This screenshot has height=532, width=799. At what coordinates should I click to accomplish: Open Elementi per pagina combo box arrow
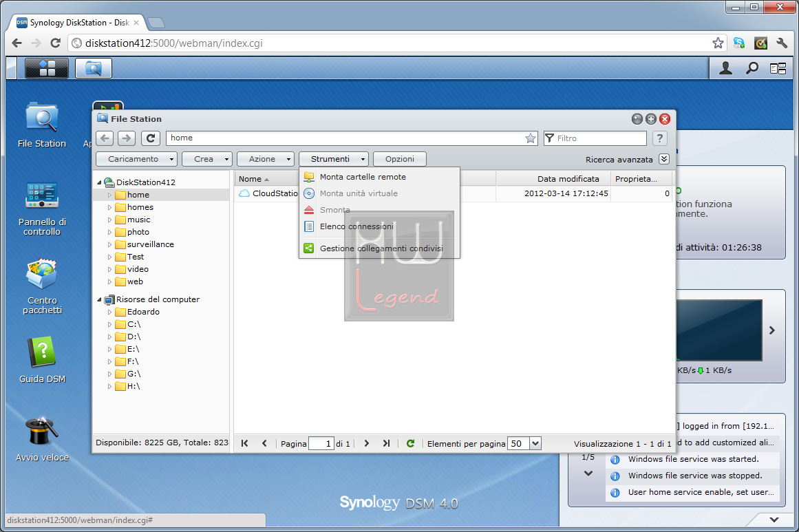point(535,443)
